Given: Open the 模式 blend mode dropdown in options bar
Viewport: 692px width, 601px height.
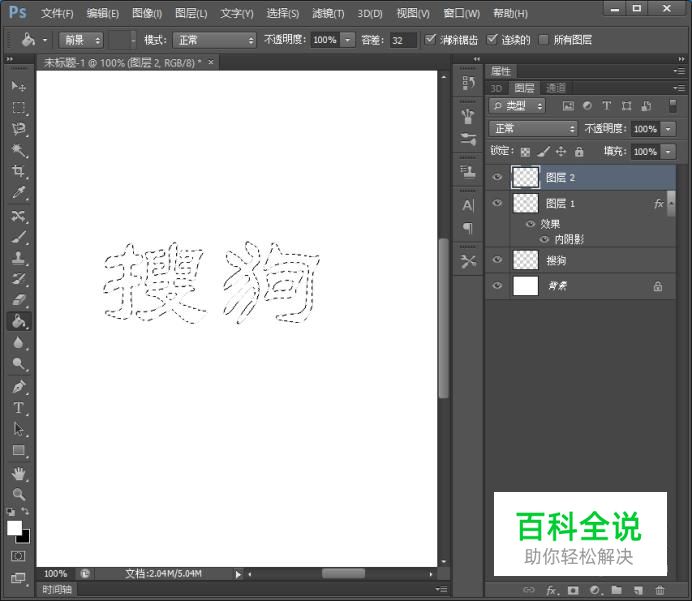Looking at the screenshot, I should [214, 40].
